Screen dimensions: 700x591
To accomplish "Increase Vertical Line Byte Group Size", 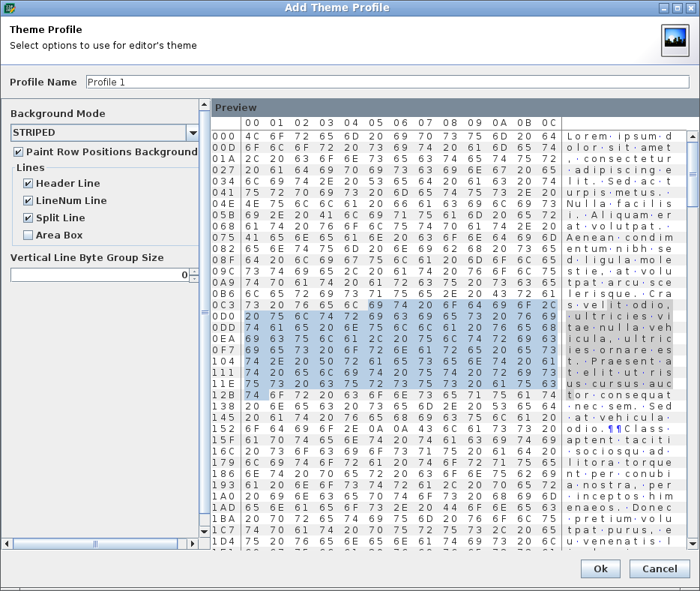I will coord(194,271).
